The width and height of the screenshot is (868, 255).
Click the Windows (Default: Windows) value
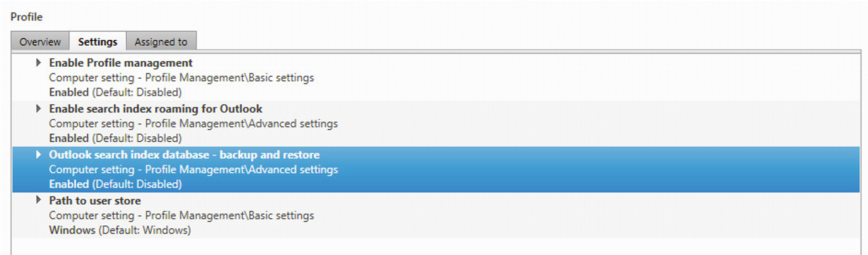click(120, 230)
